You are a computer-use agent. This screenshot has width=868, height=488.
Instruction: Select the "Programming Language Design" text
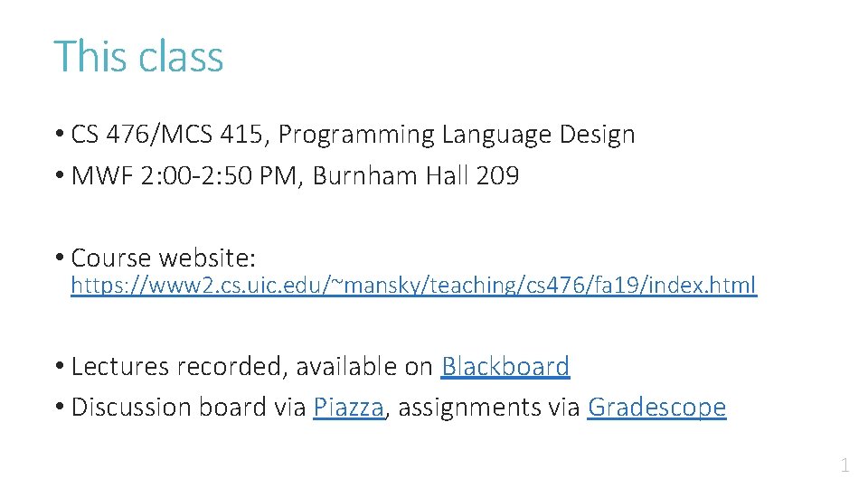(456, 136)
